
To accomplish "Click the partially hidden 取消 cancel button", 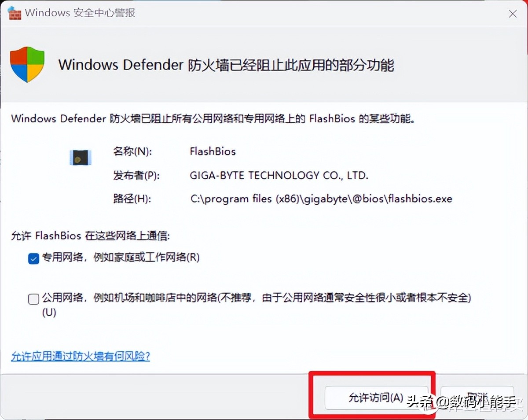I will tap(479, 398).
